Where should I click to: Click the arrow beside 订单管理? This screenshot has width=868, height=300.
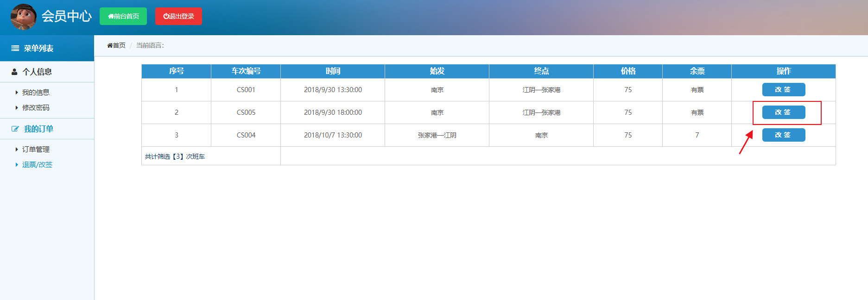pyautogui.click(x=17, y=149)
